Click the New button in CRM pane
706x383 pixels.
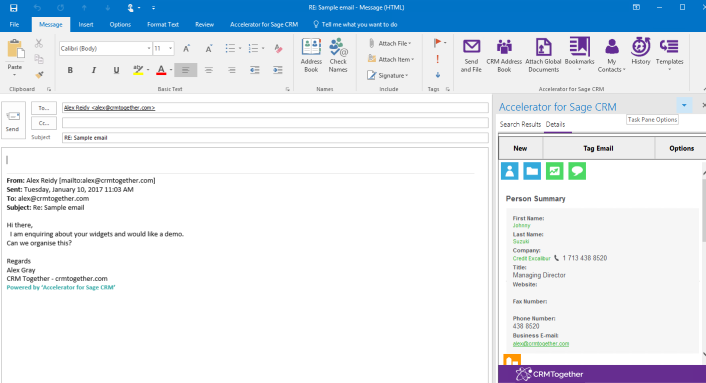(x=520, y=148)
